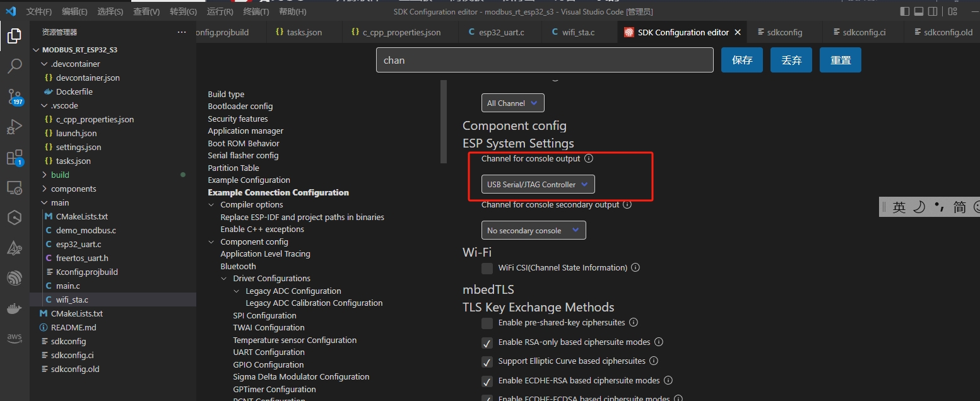The height and width of the screenshot is (401, 980).
Task: Uncheck Support Elliptic Curve based ciphersuites
Action: 487,362
